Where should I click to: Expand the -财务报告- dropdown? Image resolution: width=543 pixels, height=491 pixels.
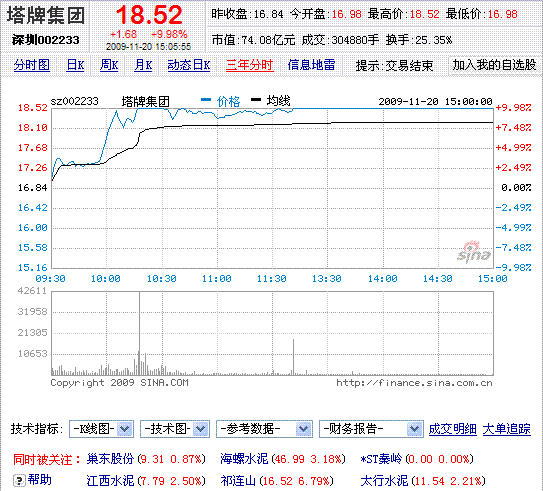(x=371, y=429)
